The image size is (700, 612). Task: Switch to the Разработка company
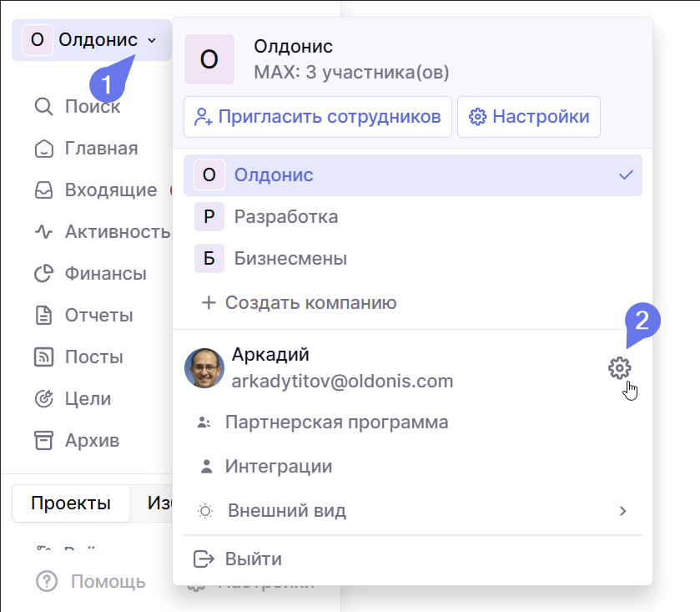coord(413,217)
